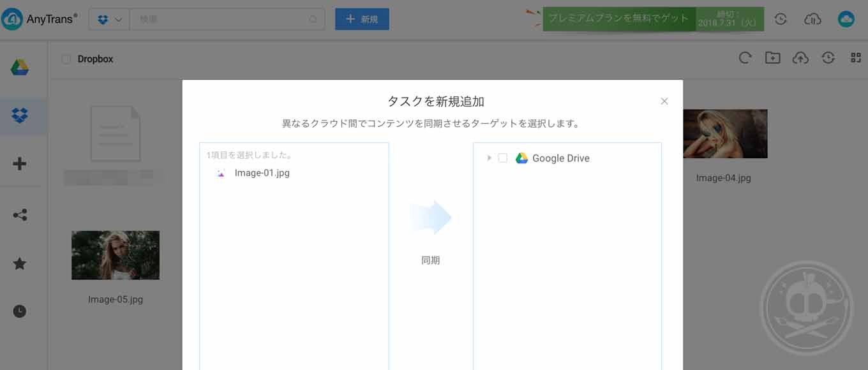Expand the Google Drive tree node
868x370 pixels.
(489, 158)
